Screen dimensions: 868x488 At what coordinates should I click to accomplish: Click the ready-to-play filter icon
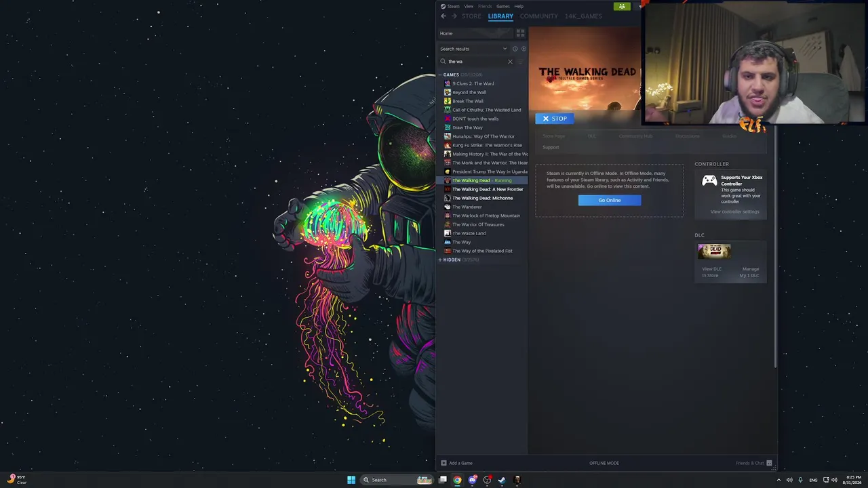coord(523,49)
